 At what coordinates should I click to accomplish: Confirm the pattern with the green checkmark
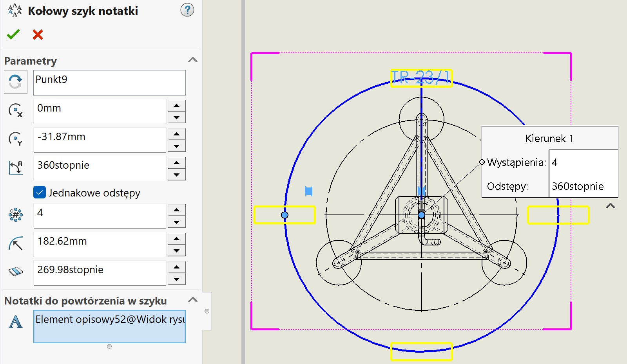click(13, 34)
